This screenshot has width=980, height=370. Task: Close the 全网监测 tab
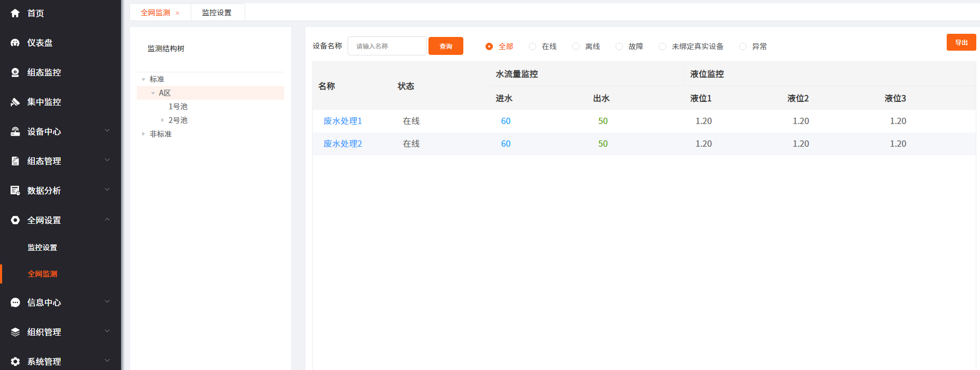tap(178, 13)
